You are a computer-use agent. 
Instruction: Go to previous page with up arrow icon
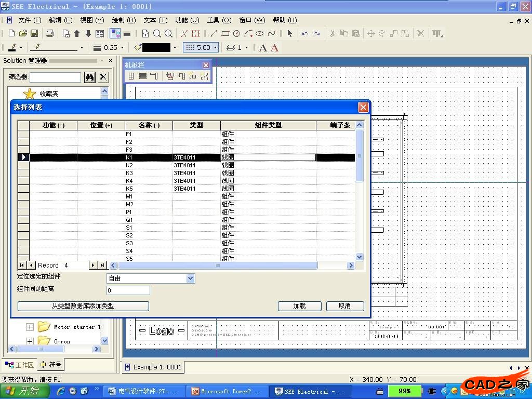tap(77, 33)
